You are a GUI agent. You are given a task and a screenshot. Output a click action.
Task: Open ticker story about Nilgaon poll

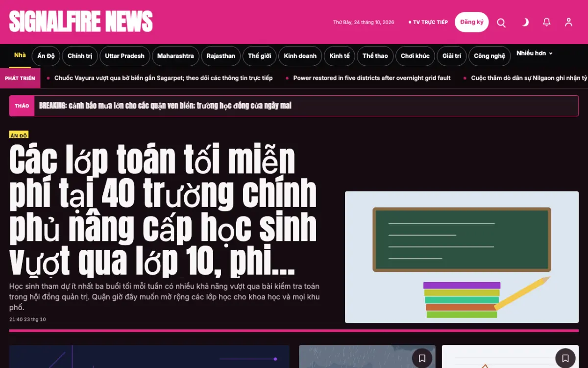tap(529, 78)
